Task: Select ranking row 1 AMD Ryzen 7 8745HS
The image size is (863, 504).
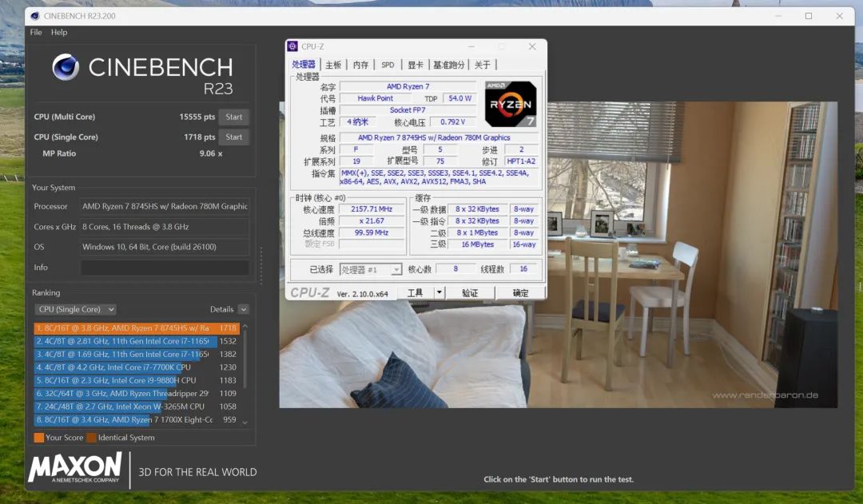Action: click(137, 328)
